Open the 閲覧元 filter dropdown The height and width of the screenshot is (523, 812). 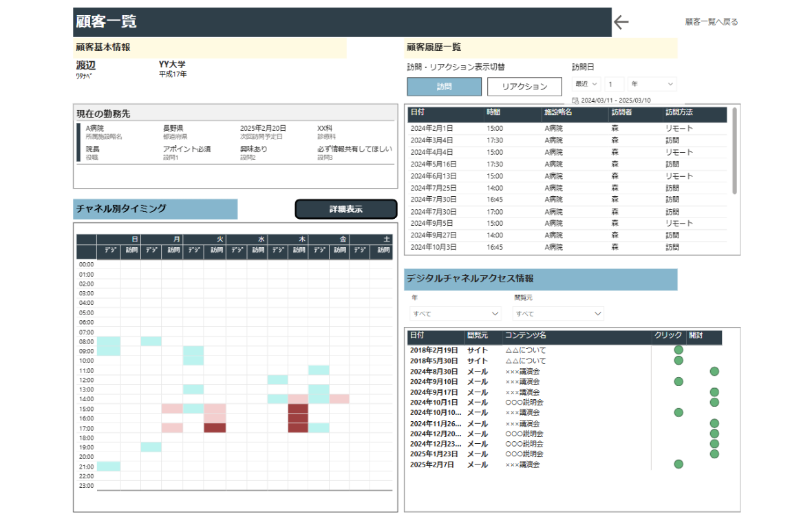pos(557,314)
